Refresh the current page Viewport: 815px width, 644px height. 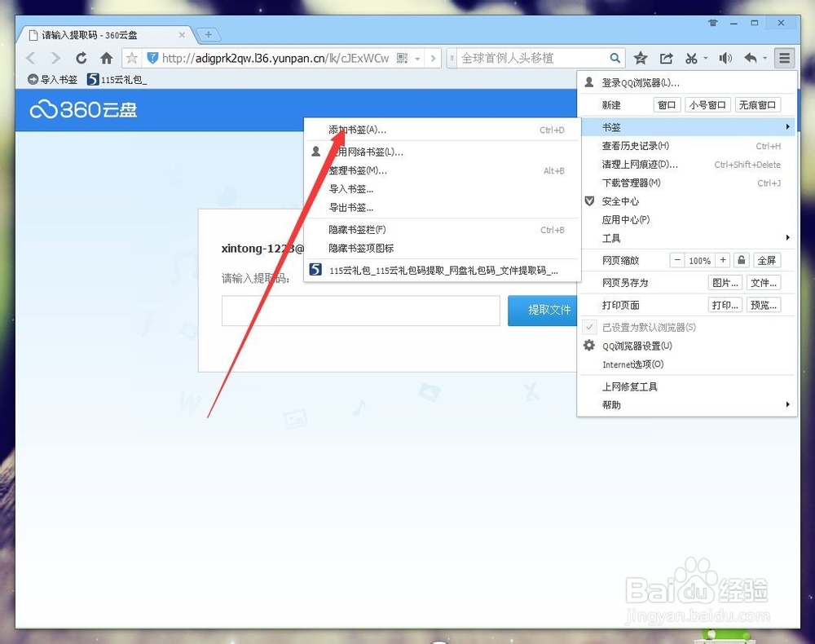(81, 58)
